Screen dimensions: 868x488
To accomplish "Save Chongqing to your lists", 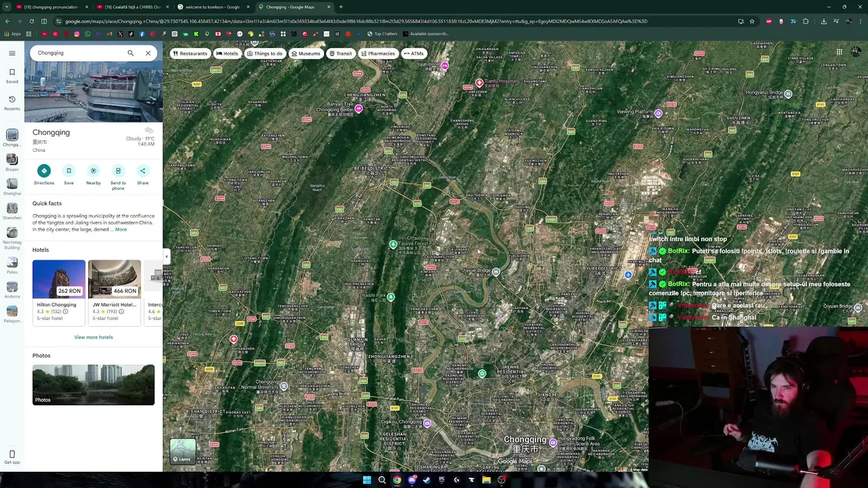I will pos(68,175).
